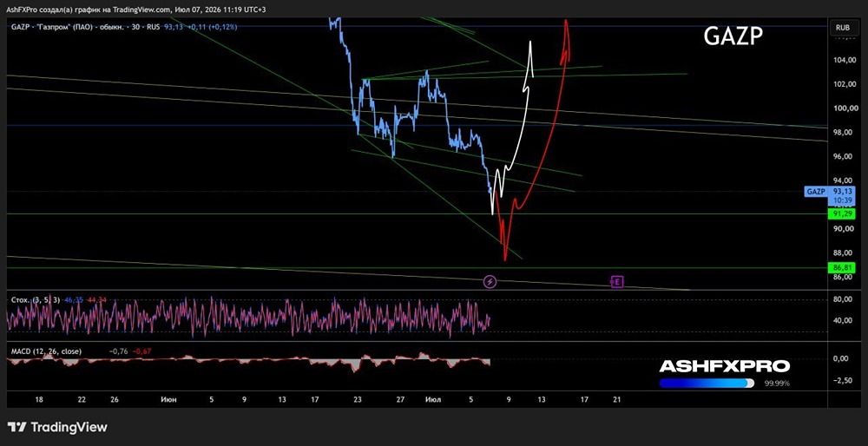The width and height of the screenshot is (868, 446).
Task: Click the green 86,81 price level tag
Action: pos(842,268)
